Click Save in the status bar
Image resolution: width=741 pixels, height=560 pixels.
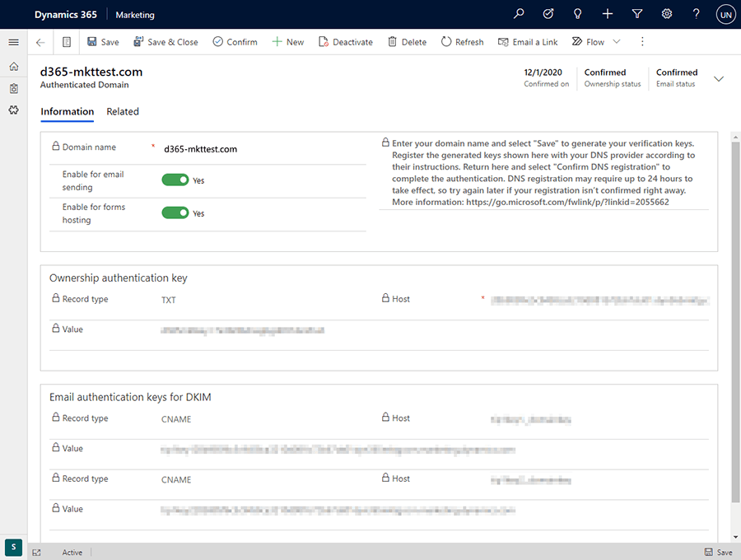point(718,552)
